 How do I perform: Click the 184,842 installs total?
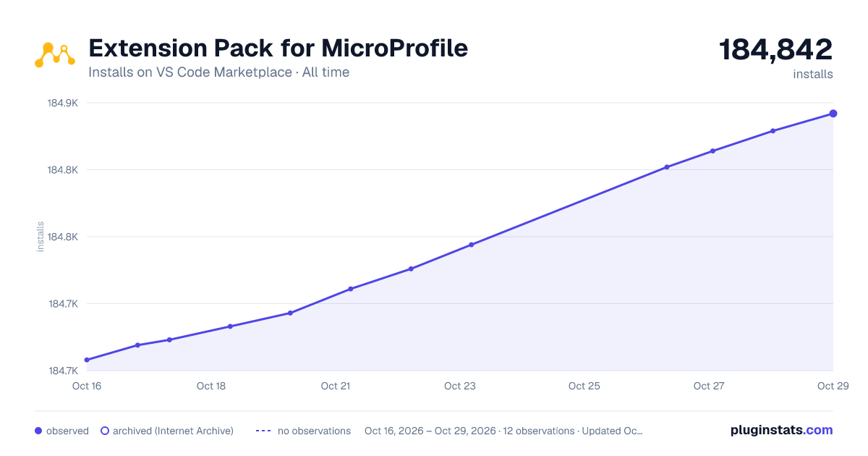[x=775, y=50]
